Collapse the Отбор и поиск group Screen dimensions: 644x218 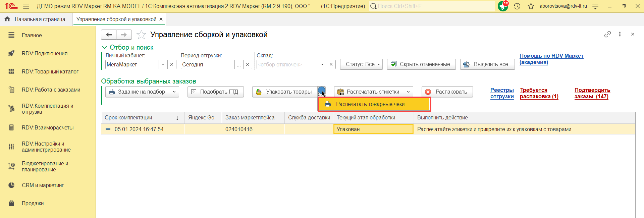[x=104, y=47]
